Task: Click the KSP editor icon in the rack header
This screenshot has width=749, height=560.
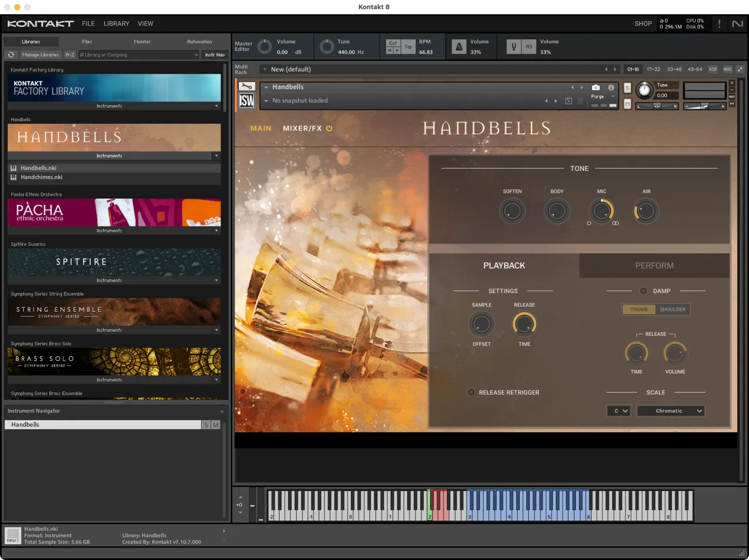Action: click(x=713, y=69)
